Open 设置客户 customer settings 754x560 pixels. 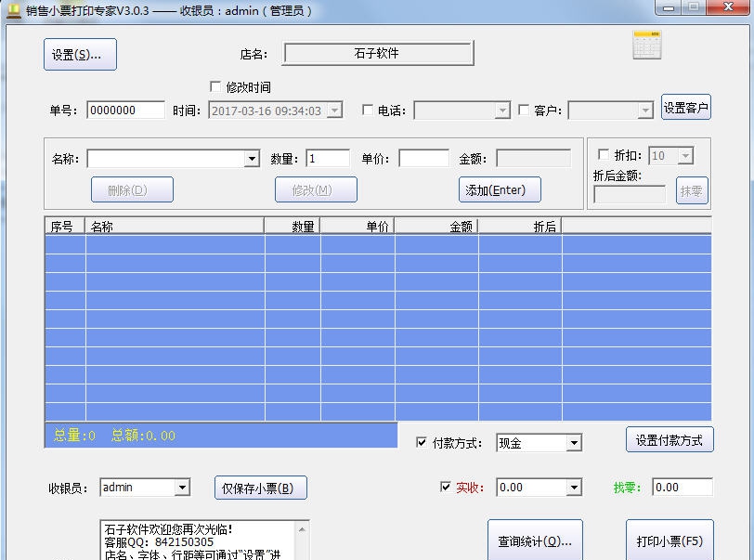[686, 107]
